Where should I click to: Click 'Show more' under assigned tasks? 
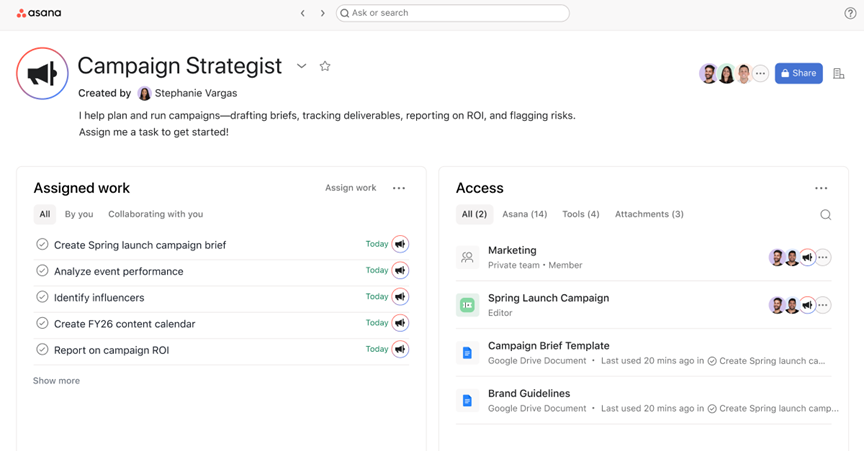click(56, 381)
